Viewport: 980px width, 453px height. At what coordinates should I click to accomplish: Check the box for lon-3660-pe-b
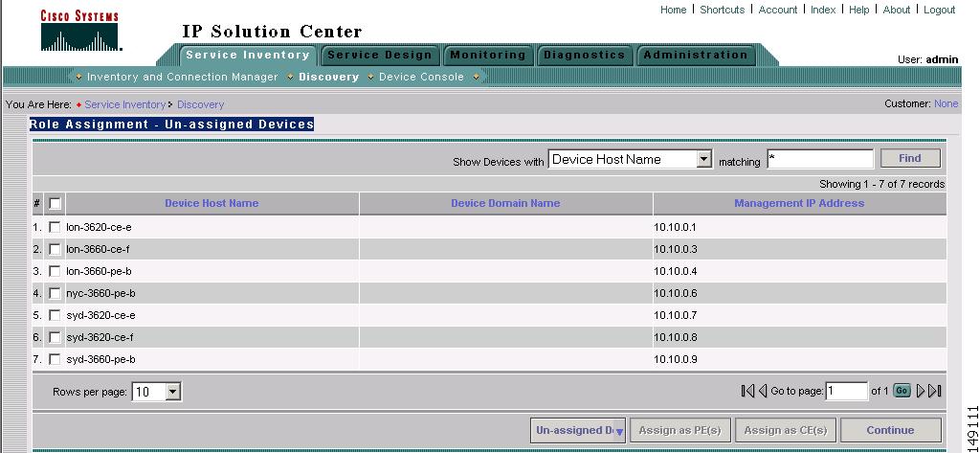[55, 271]
